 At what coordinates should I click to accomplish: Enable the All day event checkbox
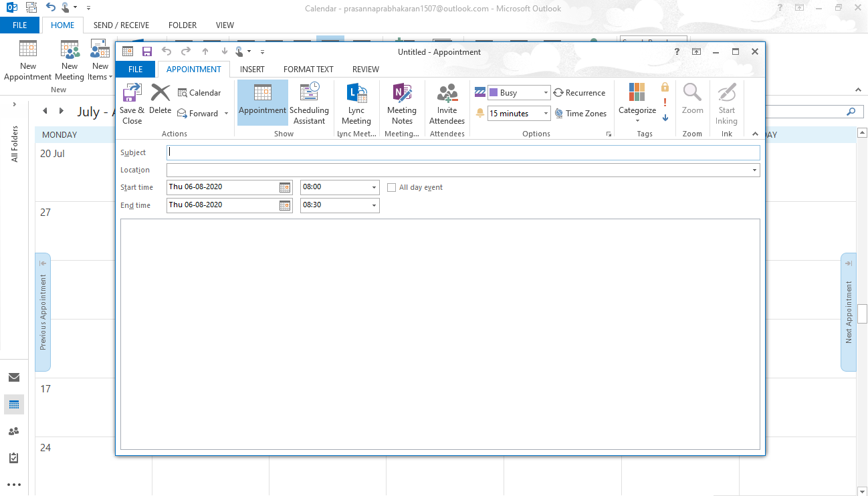point(391,187)
